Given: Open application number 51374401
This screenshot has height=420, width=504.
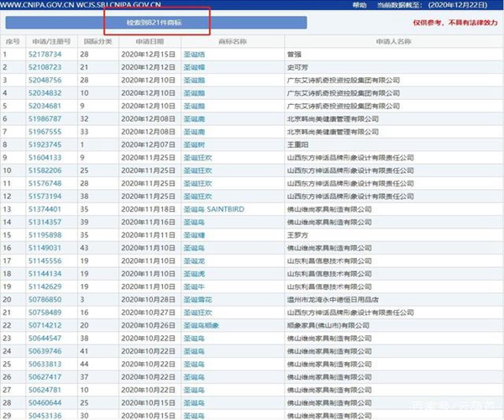Looking at the screenshot, I should 45,209.
